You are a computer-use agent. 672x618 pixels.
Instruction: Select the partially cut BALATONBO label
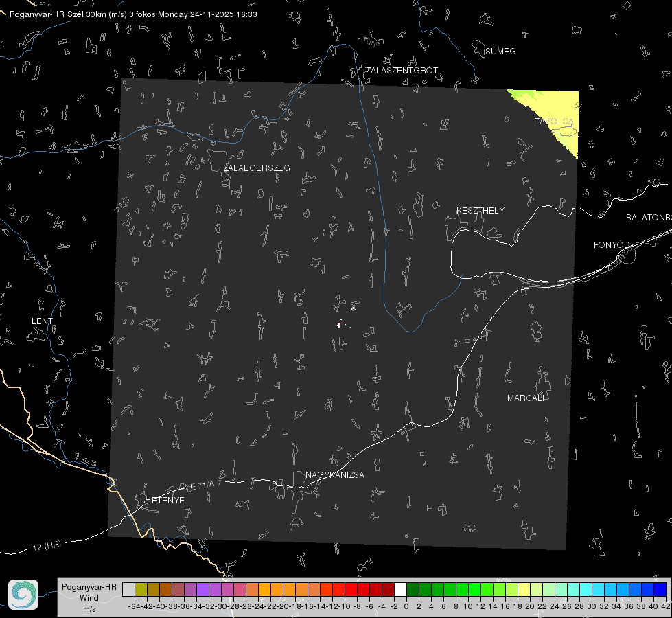click(x=649, y=218)
